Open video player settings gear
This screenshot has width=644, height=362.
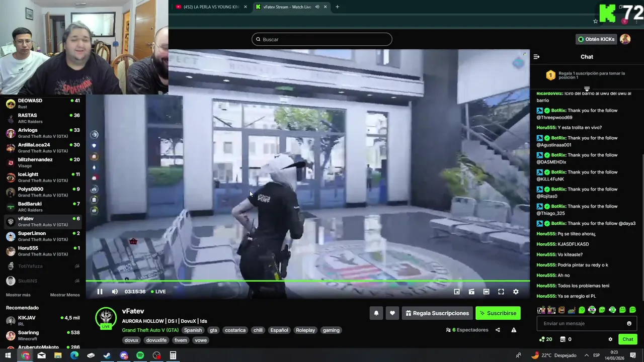[x=516, y=292]
